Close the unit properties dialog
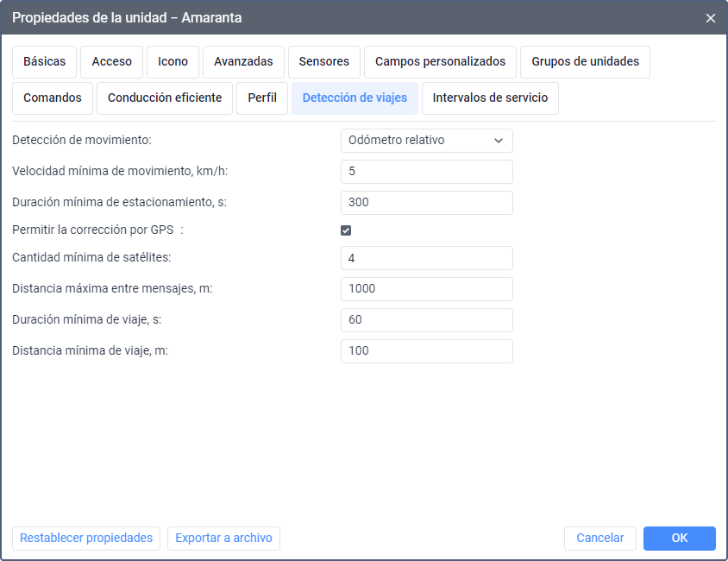 point(711,18)
